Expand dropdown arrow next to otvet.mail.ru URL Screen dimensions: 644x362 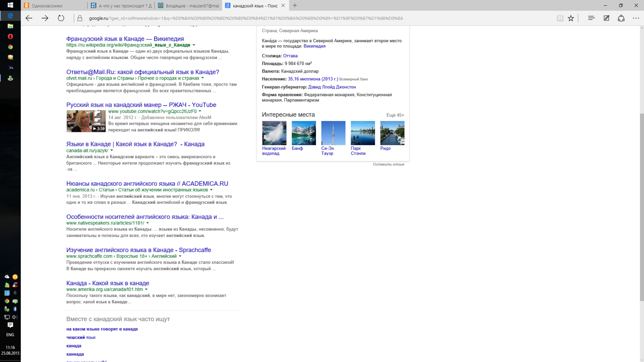coord(202,78)
